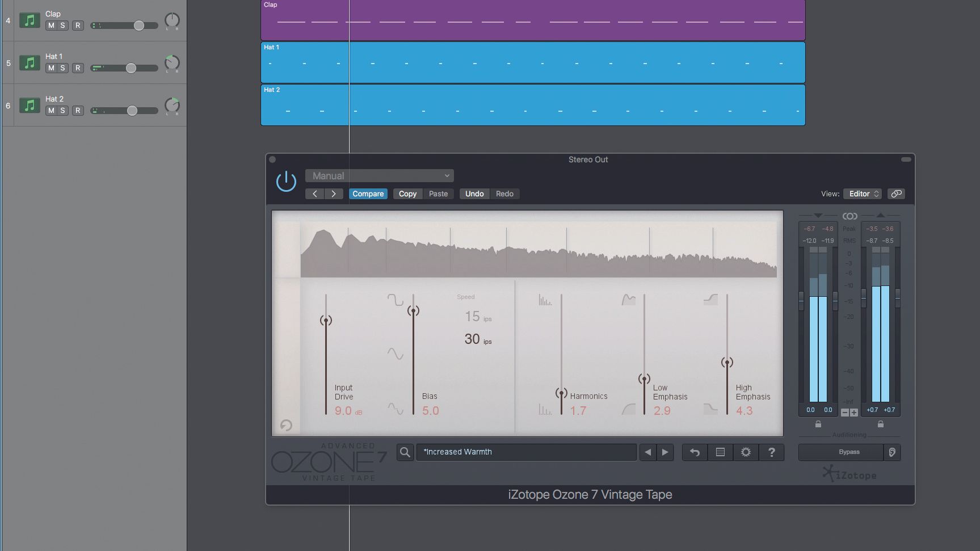
Task: Open the Manual preset dropdown
Action: (x=379, y=175)
